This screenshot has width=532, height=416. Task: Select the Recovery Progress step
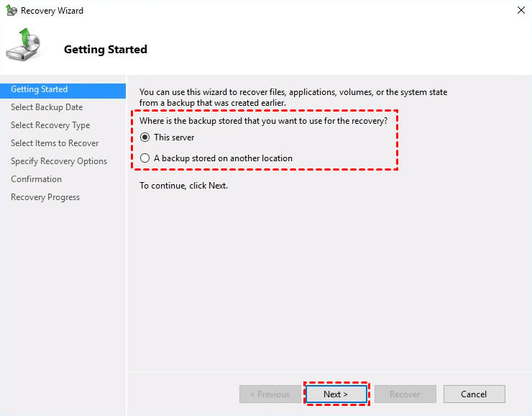click(45, 197)
